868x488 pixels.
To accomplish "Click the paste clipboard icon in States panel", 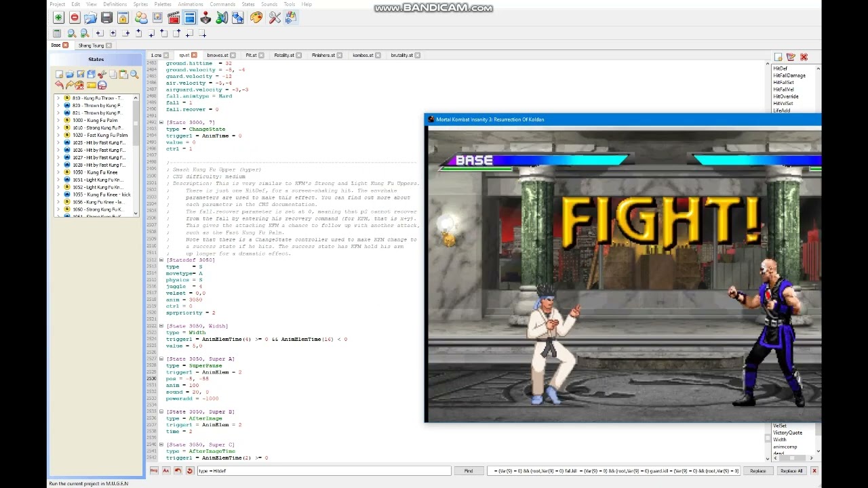I will [x=123, y=75].
